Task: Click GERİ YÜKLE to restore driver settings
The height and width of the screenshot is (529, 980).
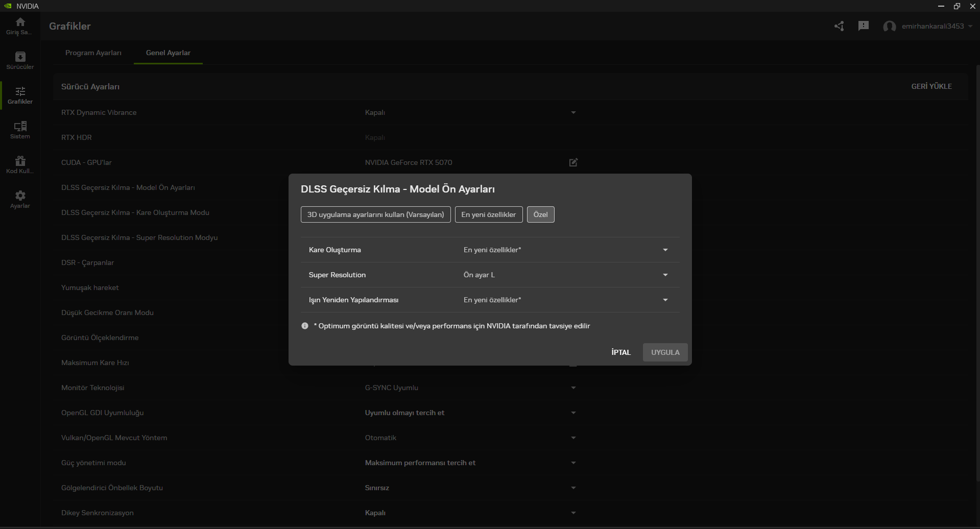Action: (x=931, y=86)
